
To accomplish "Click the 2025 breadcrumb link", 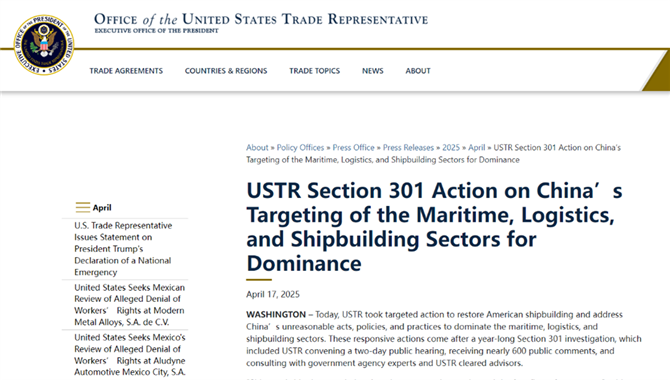I will [x=451, y=147].
